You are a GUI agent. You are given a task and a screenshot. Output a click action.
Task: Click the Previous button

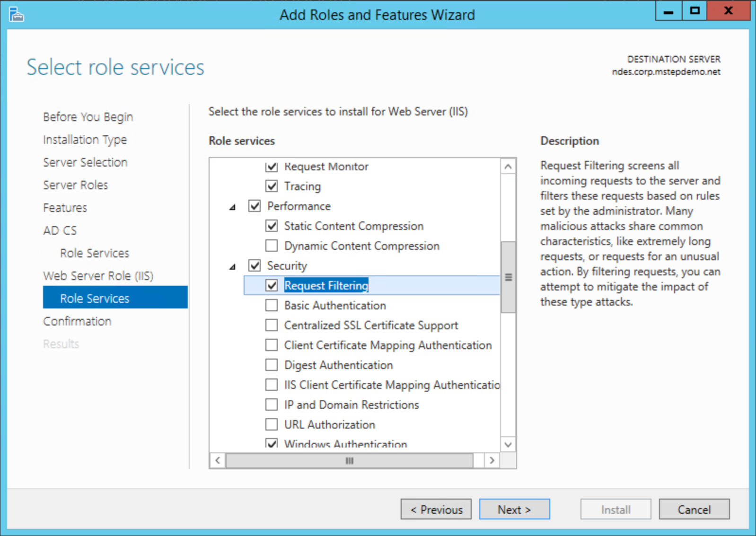(x=436, y=509)
